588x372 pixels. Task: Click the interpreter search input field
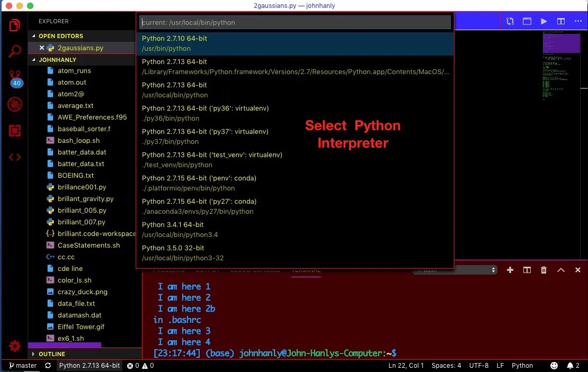point(295,22)
